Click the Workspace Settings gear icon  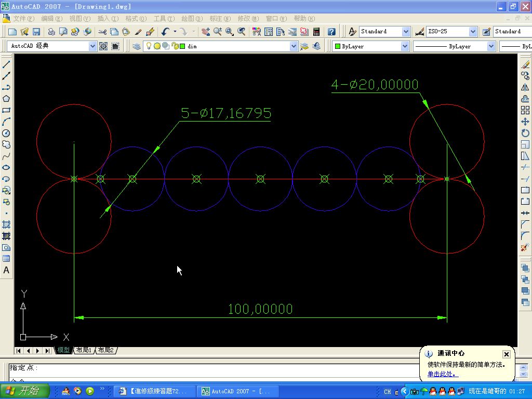pyautogui.click(x=103, y=46)
